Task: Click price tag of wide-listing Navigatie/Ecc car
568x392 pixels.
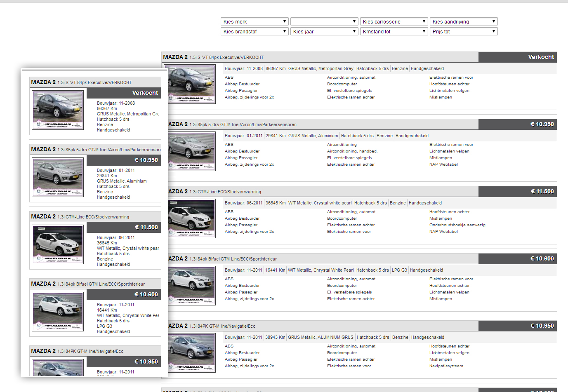Action: [542, 326]
